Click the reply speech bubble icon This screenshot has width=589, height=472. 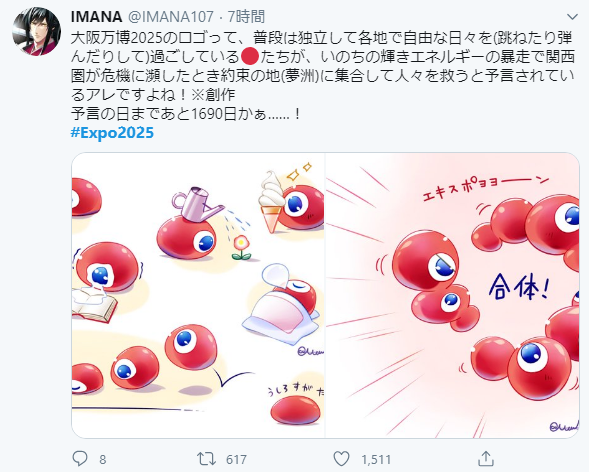(x=80, y=459)
